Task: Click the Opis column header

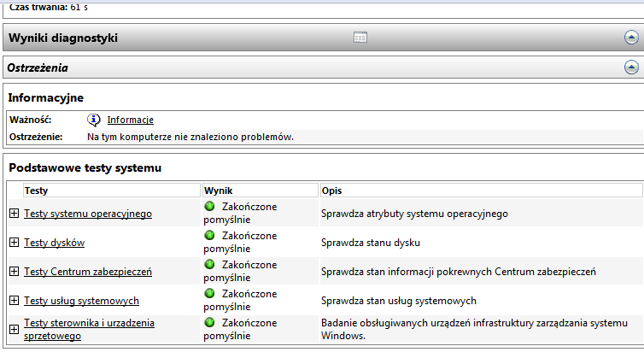Action: pyautogui.click(x=331, y=190)
